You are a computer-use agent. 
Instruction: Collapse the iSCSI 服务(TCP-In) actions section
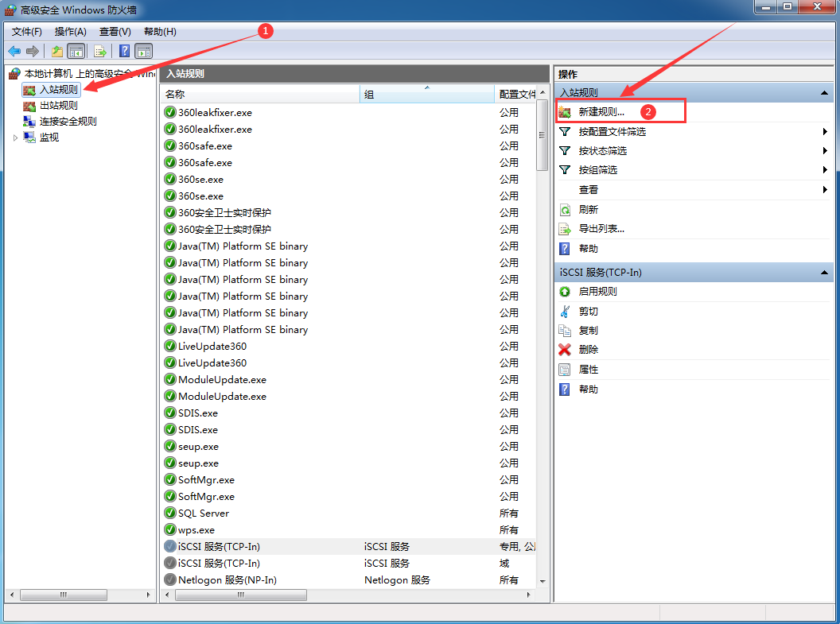(x=824, y=273)
